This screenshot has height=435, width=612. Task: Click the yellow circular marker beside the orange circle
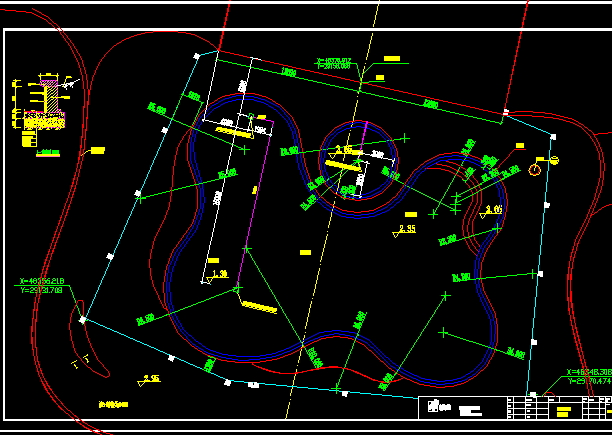pos(554,160)
